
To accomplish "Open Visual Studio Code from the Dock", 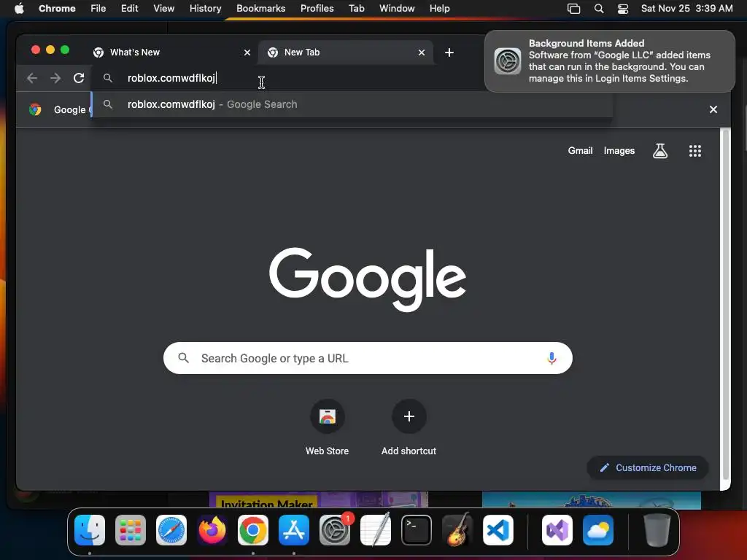I will tap(498, 530).
